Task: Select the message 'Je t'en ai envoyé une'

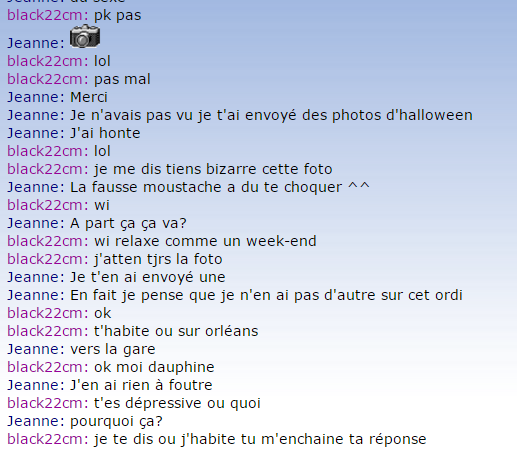Action: click(x=148, y=277)
